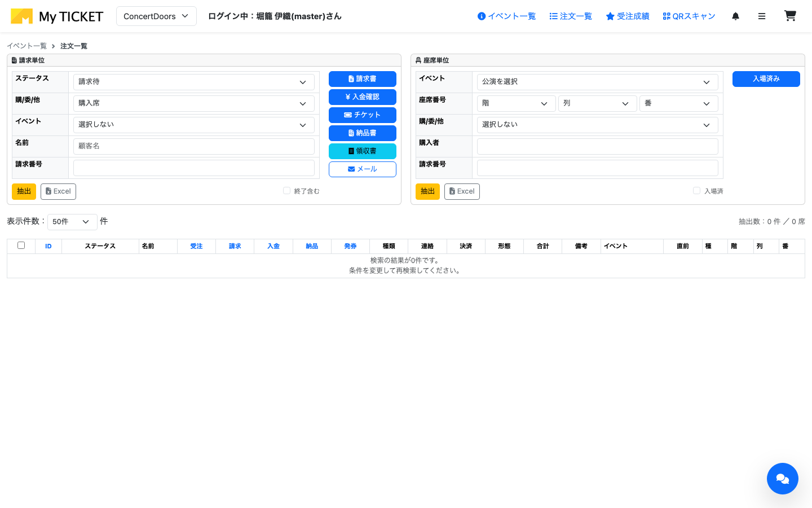Check the select-all checkbox in the table header
812x508 pixels.
coord(21,246)
